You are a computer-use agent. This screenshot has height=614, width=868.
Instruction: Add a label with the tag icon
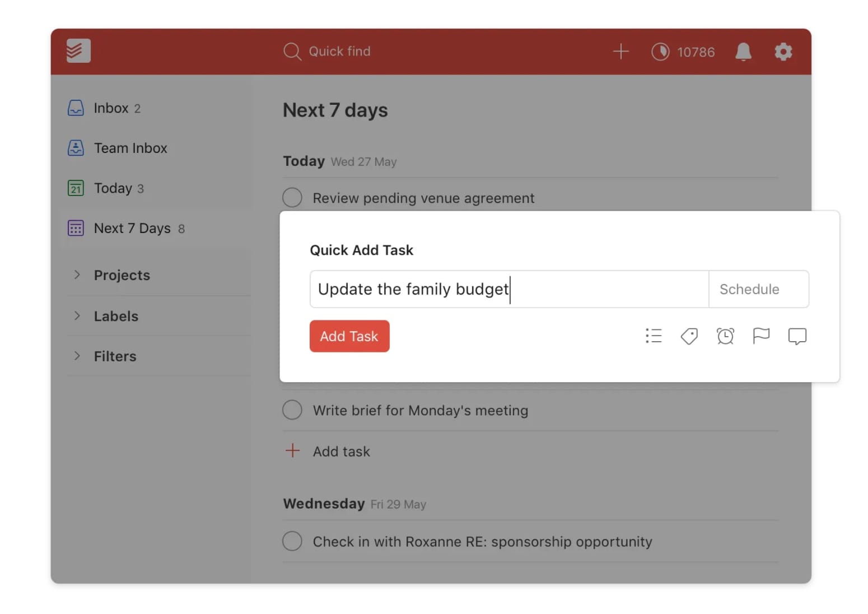pos(689,336)
